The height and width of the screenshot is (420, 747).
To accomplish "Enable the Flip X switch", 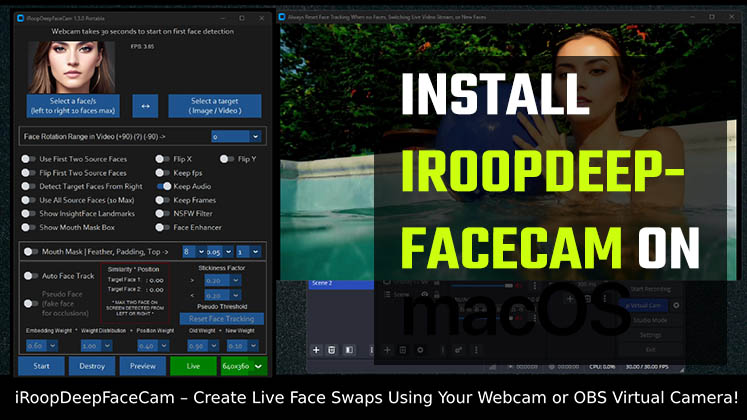I will pos(162,159).
